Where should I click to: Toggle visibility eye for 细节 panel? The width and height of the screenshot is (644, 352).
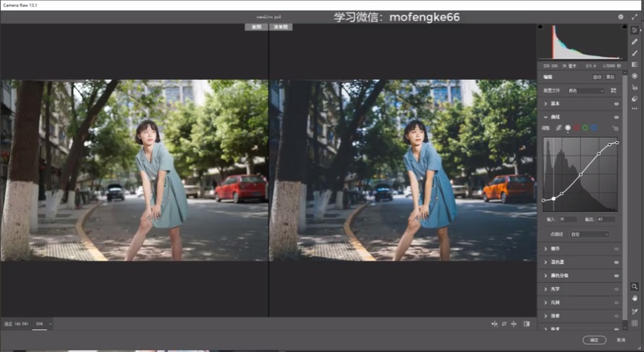point(616,249)
